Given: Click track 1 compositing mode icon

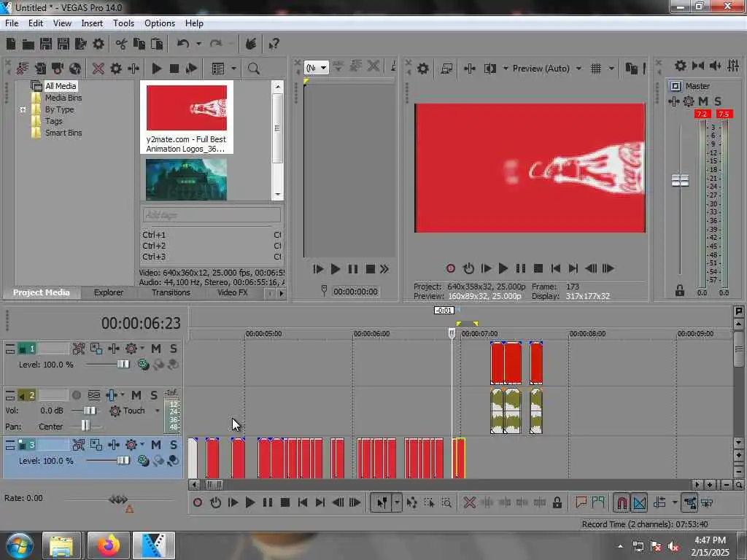Looking at the screenshot, I should [x=143, y=365].
